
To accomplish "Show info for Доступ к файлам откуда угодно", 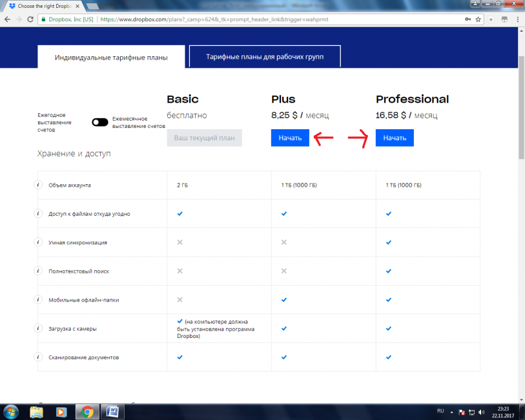I will pyautogui.click(x=38, y=213).
